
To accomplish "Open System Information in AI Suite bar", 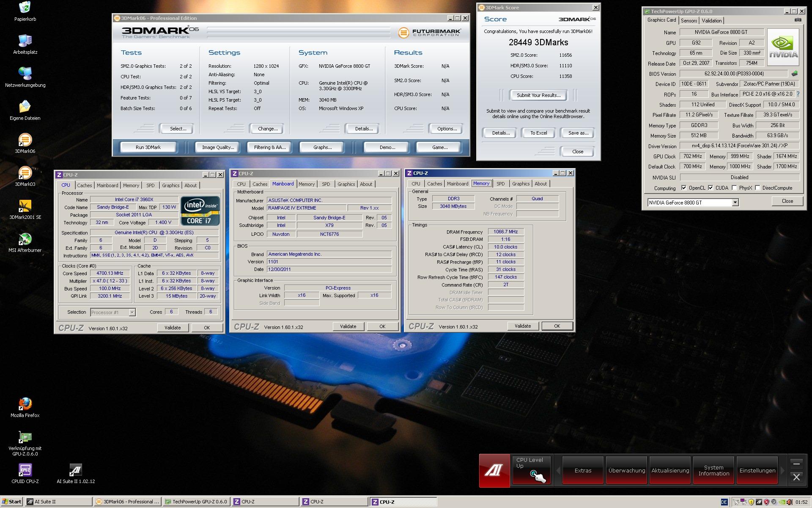I will point(713,470).
